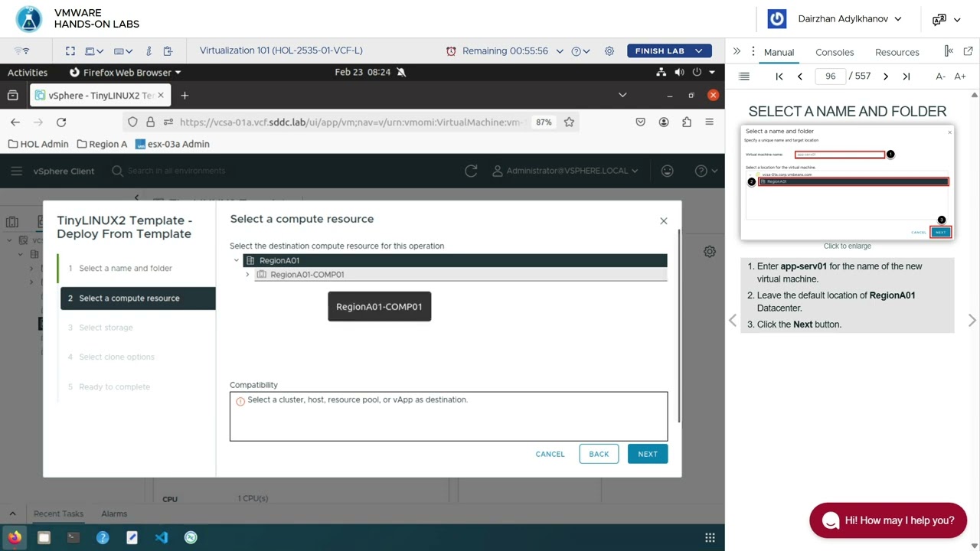Open Firefox account icon
This screenshot has height=551, width=980.
664,122
